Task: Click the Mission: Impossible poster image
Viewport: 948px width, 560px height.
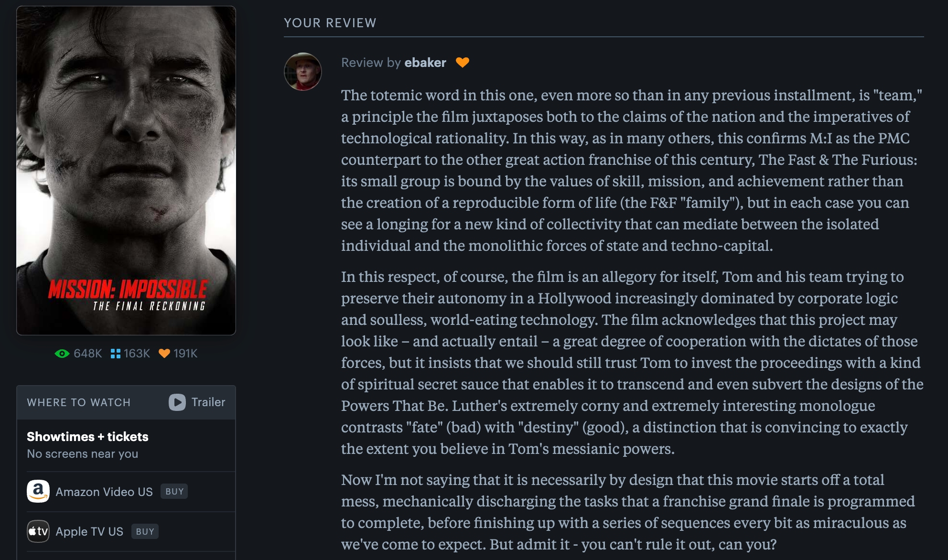Action: pos(126,170)
